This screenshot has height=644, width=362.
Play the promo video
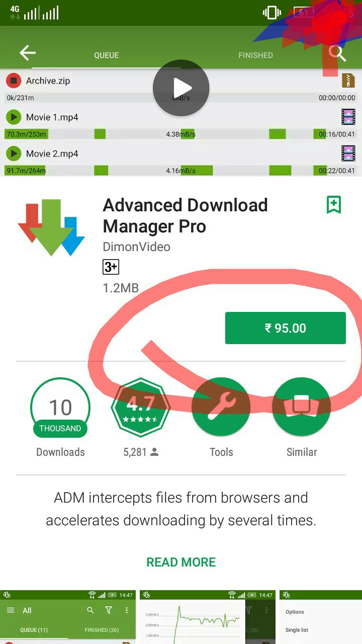point(181,88)
